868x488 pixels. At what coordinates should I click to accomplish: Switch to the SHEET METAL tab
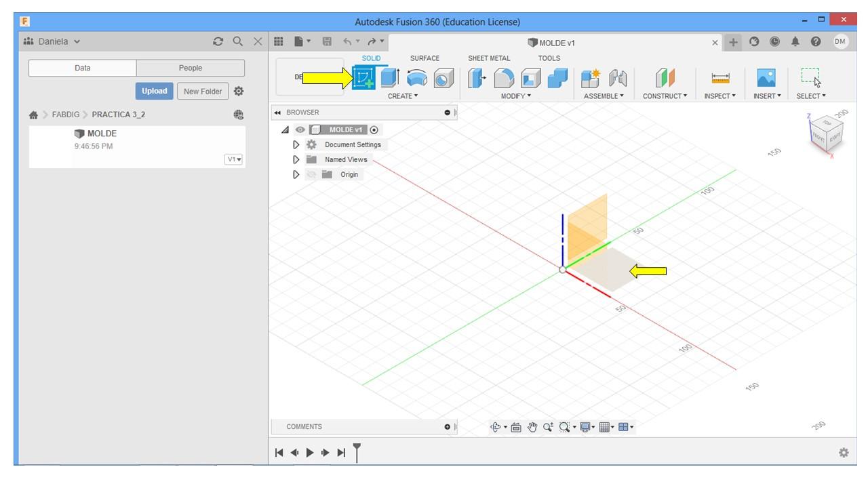tap(489, 58)
